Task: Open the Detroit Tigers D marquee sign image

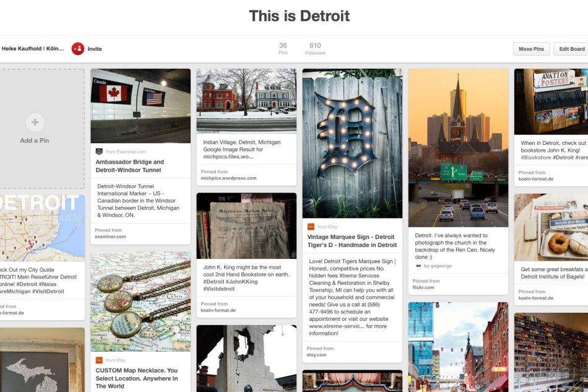Action: point(353,143)
